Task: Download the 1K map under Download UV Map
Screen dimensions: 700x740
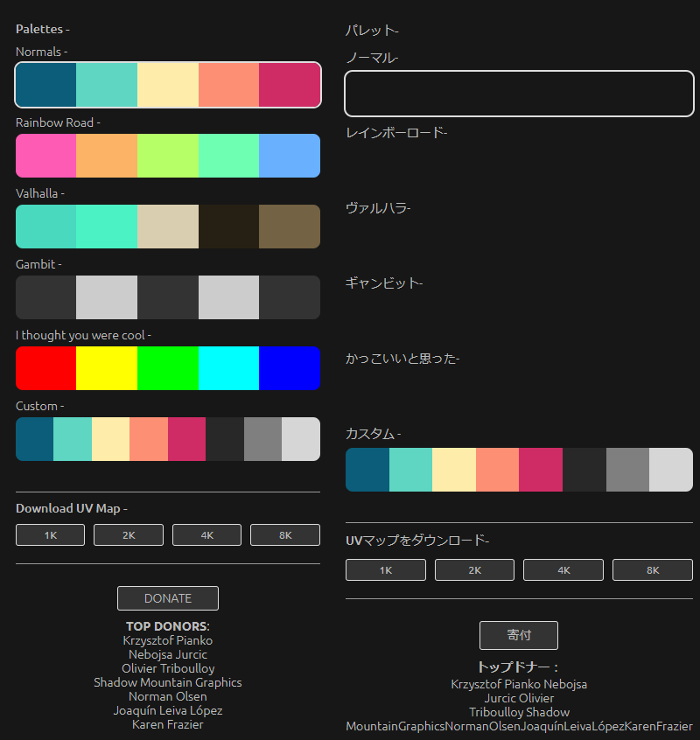Action: pyautogui.click(x=50, y=535)
